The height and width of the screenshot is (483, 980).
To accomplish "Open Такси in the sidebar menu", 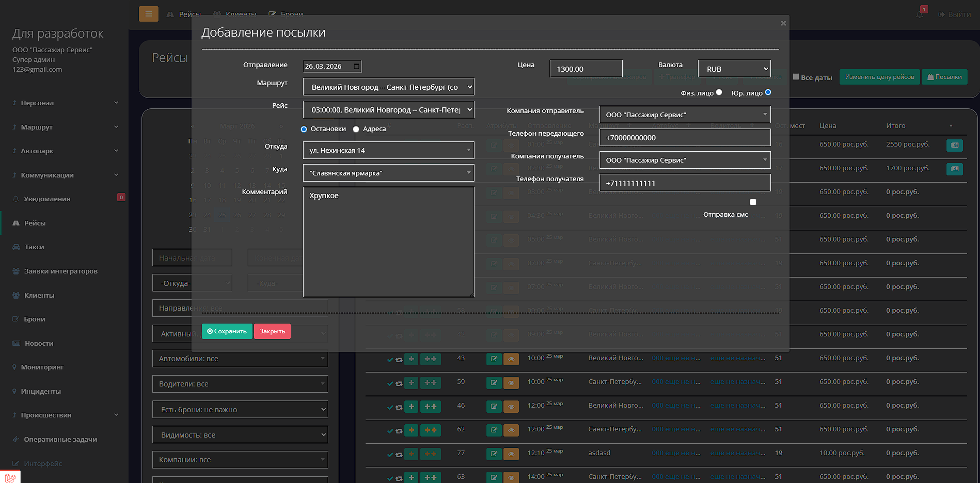I will coord(34,247).
